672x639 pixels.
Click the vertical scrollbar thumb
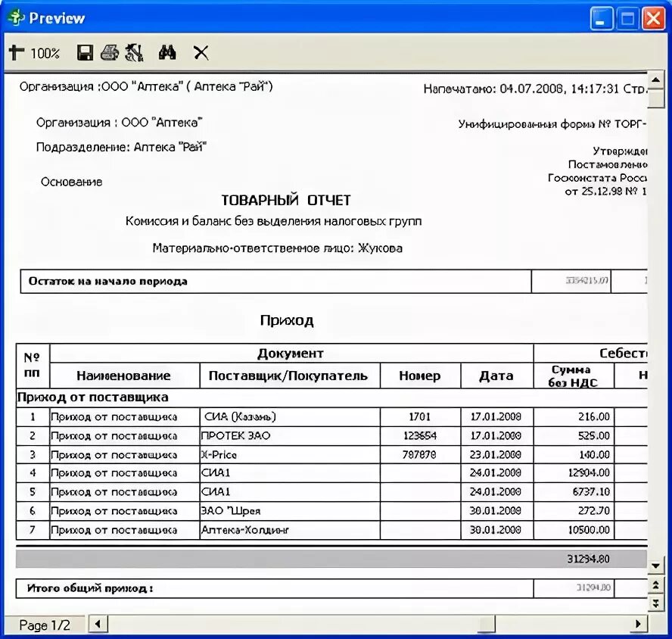coord(655,99)
